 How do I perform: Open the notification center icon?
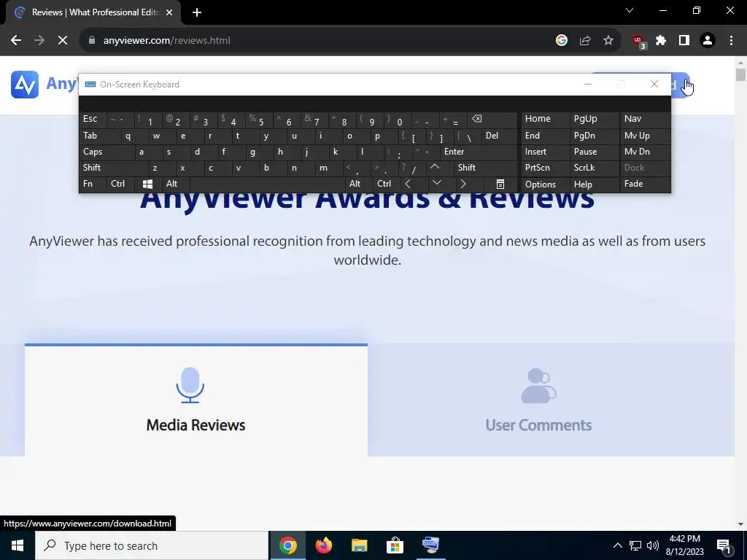click(x=724, y=546)
